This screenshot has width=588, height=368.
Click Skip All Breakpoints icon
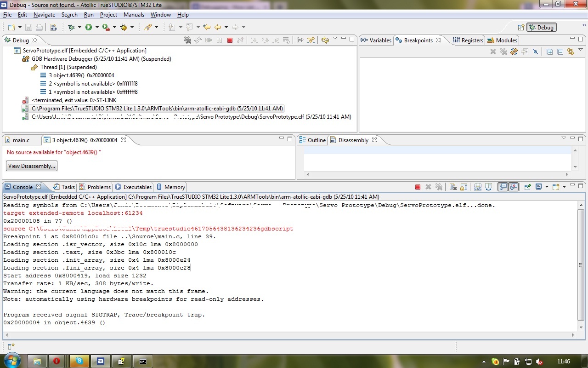tap(535, 52)
